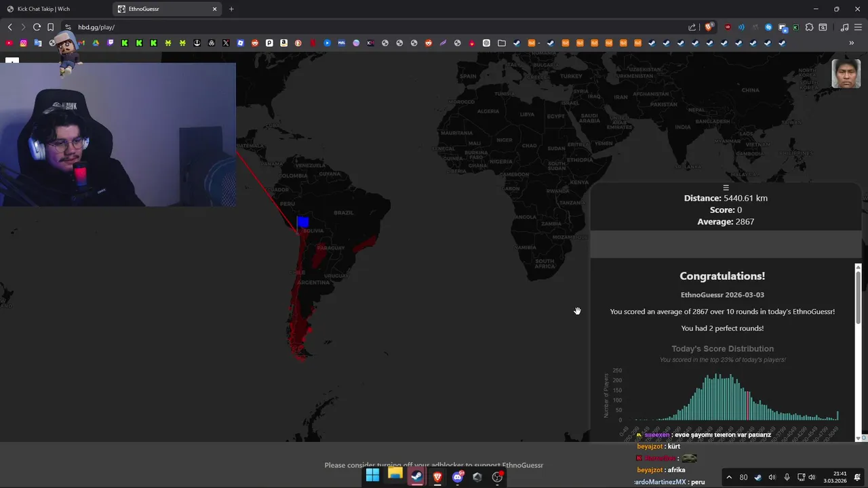The width and height of the screenshot is (868, 488).
Task: Click the Distance 5440.61 km text
Action: point(726,198)
